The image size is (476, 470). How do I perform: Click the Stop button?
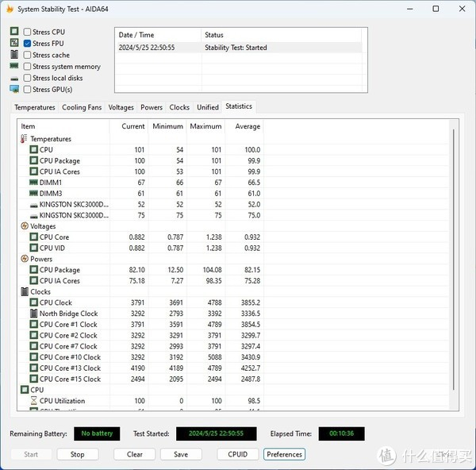78,454
